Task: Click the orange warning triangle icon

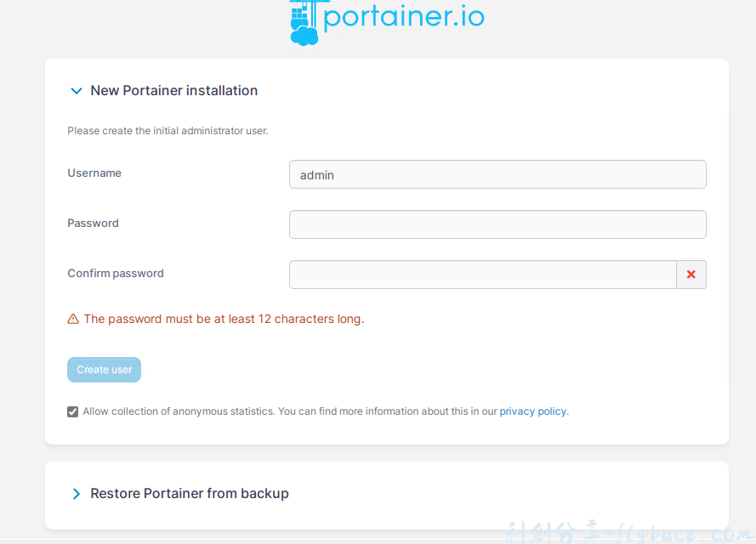Action: pos(73,320)
